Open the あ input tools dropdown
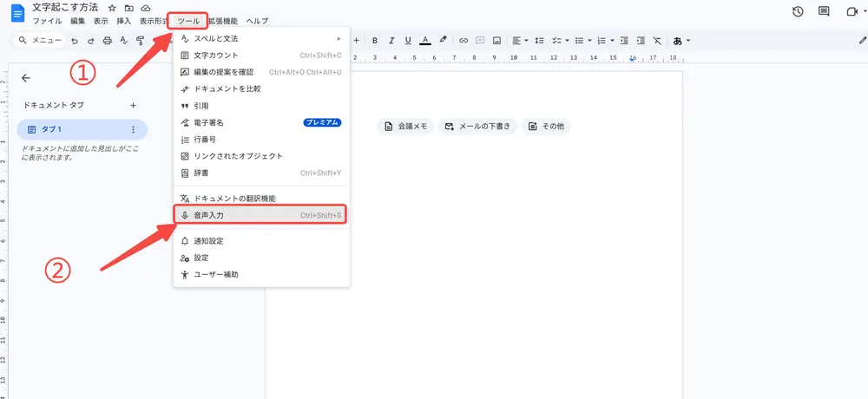The image size is (868, 399). coord(681,41)
